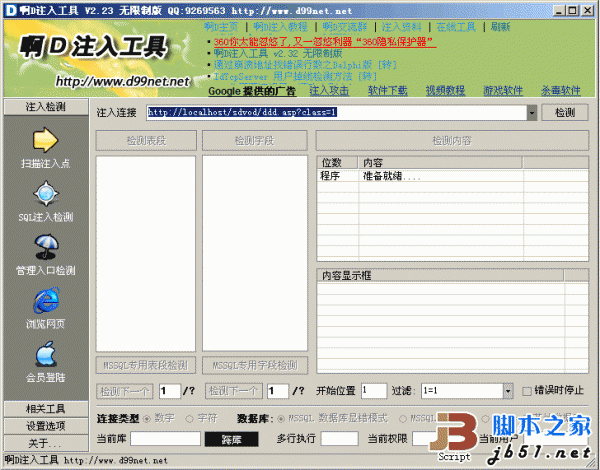Click the 程序 cell in results table

point(330,176)
